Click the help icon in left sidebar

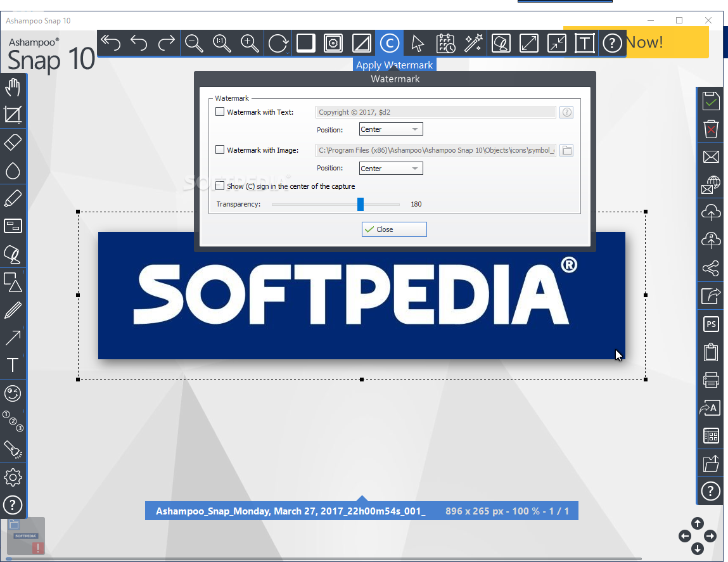point(13,506)
